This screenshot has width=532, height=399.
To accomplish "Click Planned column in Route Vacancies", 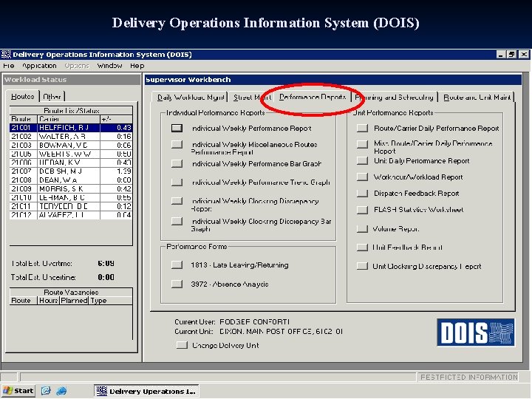I will pos(75,301).
